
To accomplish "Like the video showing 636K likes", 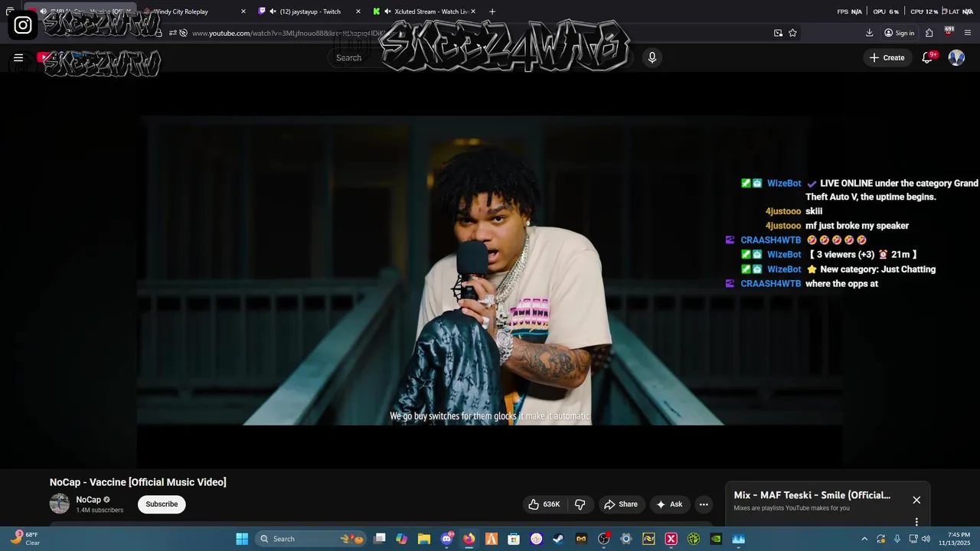I will coord(544,504).
